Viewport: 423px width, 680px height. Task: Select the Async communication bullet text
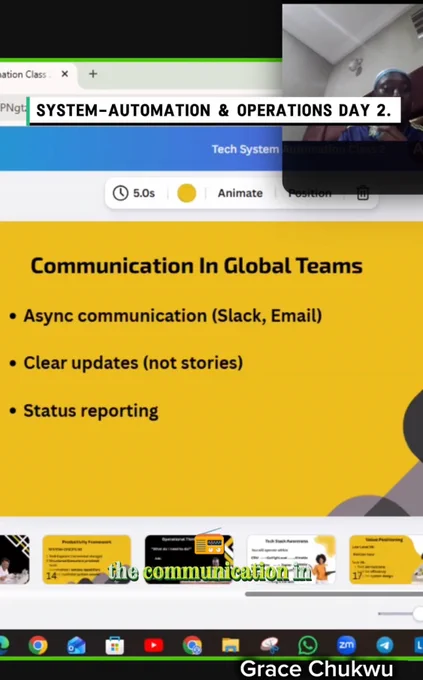click(x=172, y=316)
